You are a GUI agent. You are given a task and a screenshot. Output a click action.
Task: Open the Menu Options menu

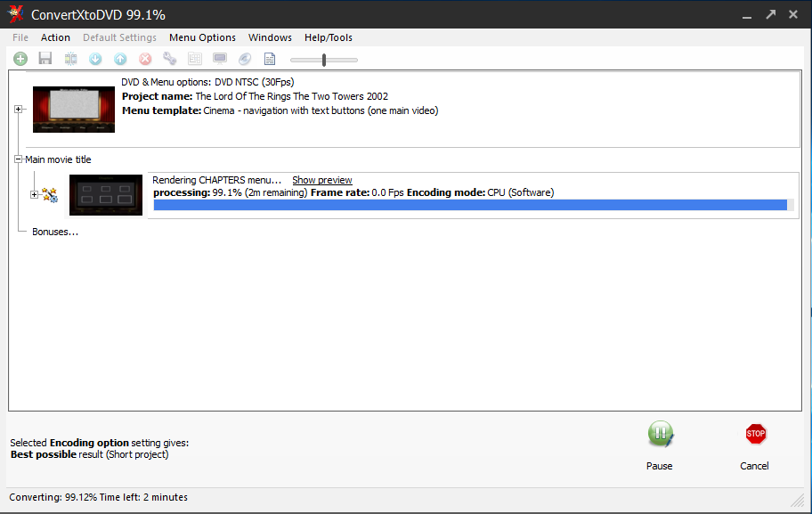click(x=202, y=37)
